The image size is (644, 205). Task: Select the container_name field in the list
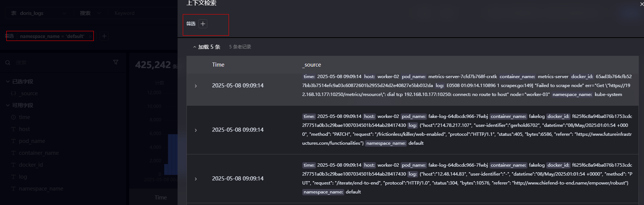(x=39, y=153)
